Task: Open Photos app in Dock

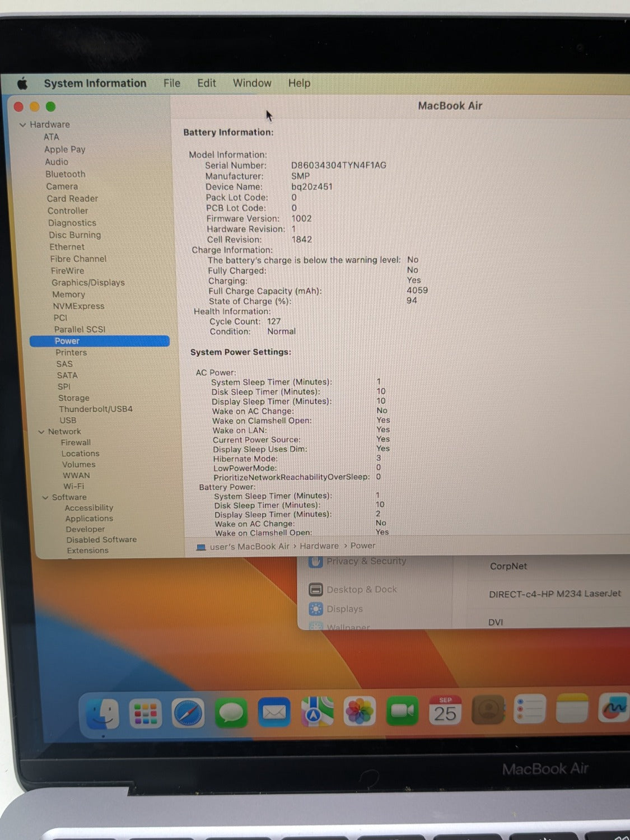Action: (360, 711)
